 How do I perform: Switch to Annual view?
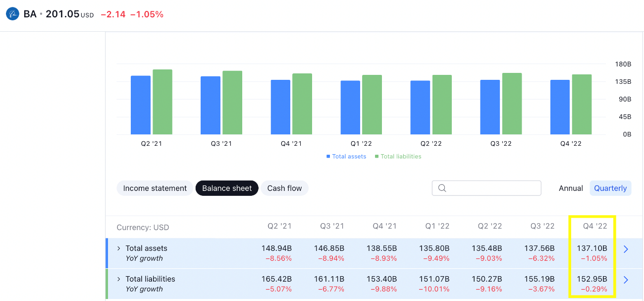coord(571,188)
